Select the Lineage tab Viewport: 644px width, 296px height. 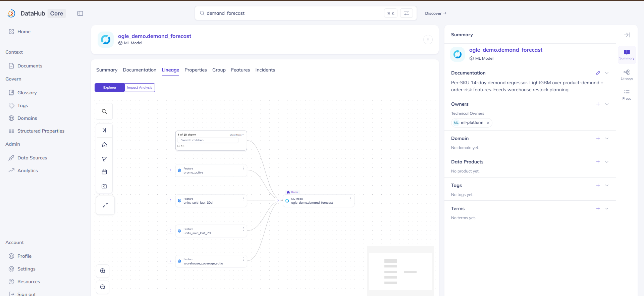tap(170, 70)
